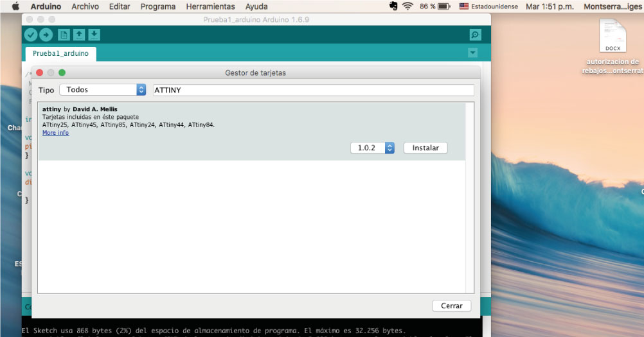Open the Herramientas menu
This screenshot has height=337, width=644.
210,6
